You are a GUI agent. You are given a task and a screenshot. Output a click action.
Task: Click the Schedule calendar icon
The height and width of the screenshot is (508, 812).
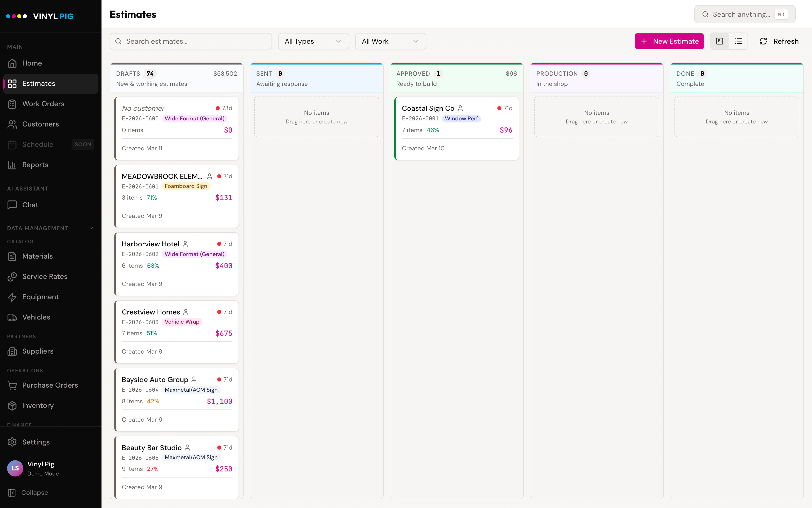tap(12, 145)
